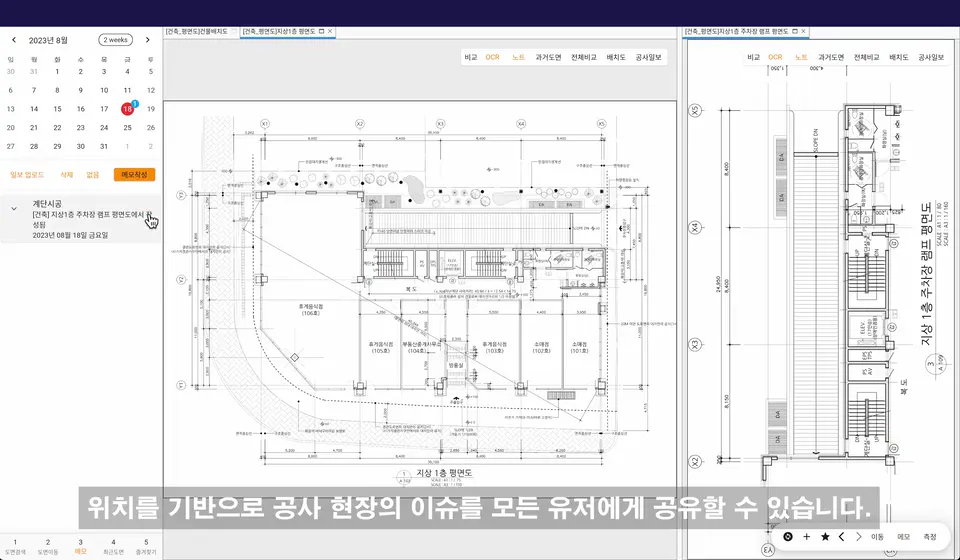
Task: Click 휴게음식점 (106호) room on floor plan
Action: tap(310, 309)
